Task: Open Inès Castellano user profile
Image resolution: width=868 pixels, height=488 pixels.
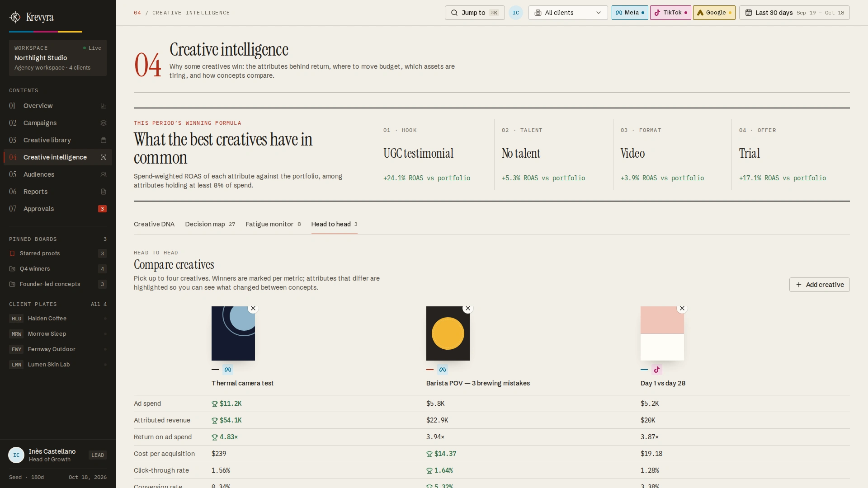Action: pyautogui.click(x=58, y=455)
